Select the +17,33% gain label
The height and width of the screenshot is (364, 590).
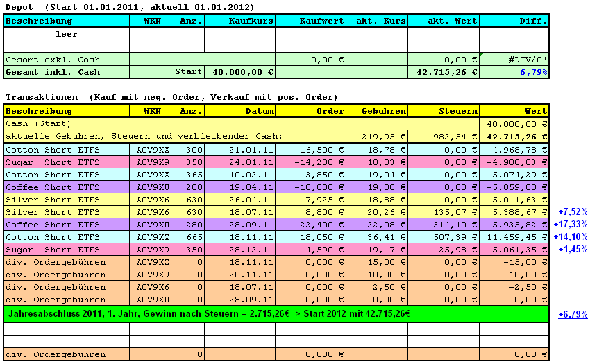tap(571, 225)
